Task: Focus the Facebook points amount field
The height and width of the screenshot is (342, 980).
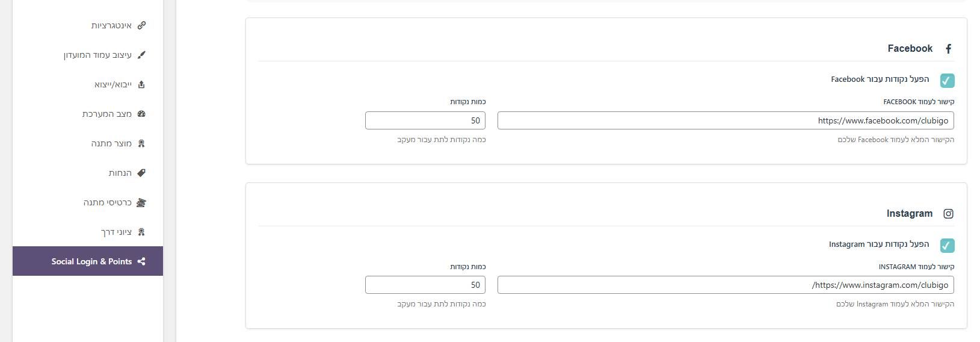Action: 425,120
